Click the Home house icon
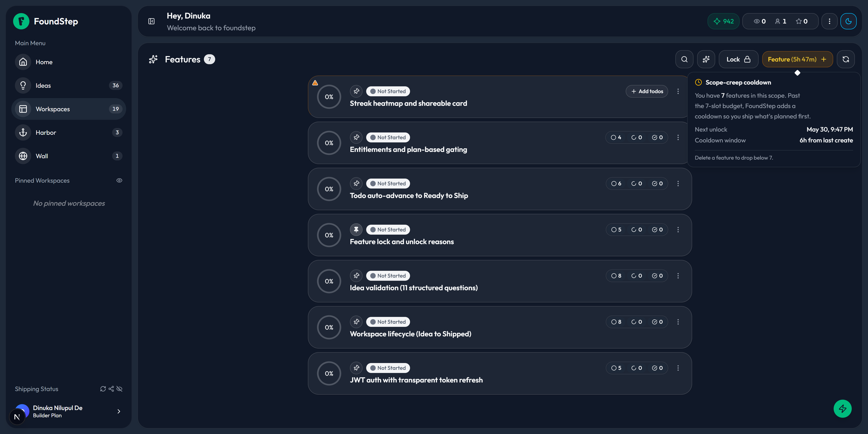This screenshot has width=868, height=434. pyautogui.click(x=23, y=62)
